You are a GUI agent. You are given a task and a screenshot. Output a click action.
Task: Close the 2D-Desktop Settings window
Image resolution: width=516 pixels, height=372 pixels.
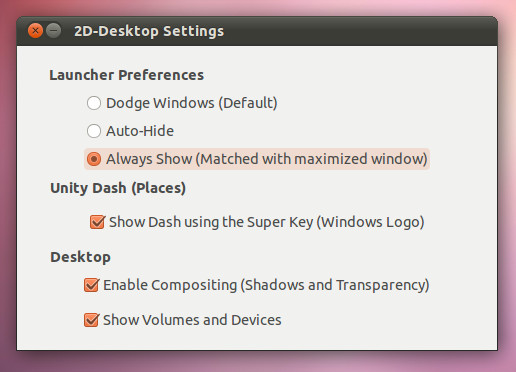35,31
